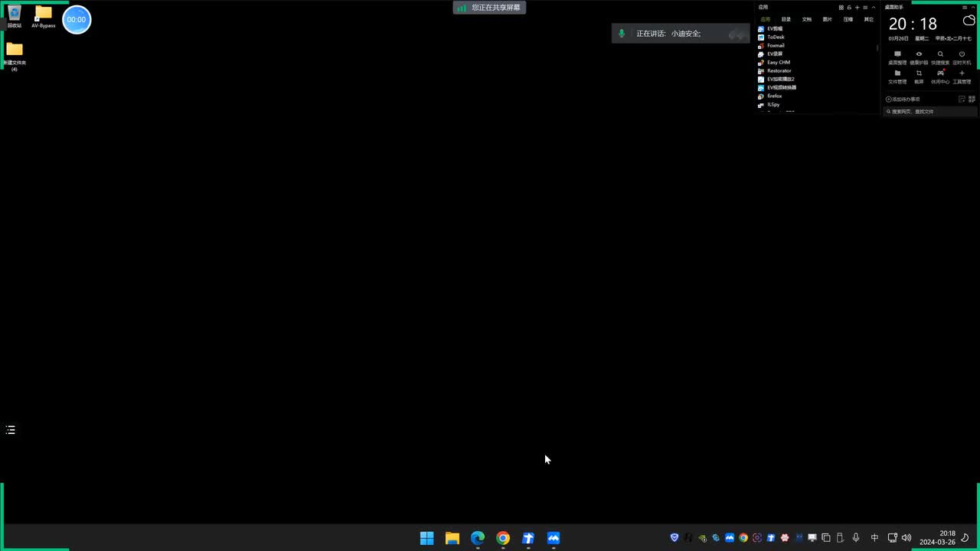The image size is (980, 551).
Task: Click the new note icon beside to-do
Action: (962, 99)
